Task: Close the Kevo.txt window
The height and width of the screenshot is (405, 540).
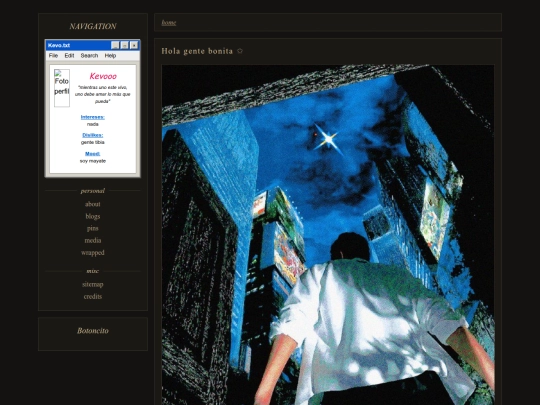Action: tap(134, 45)
